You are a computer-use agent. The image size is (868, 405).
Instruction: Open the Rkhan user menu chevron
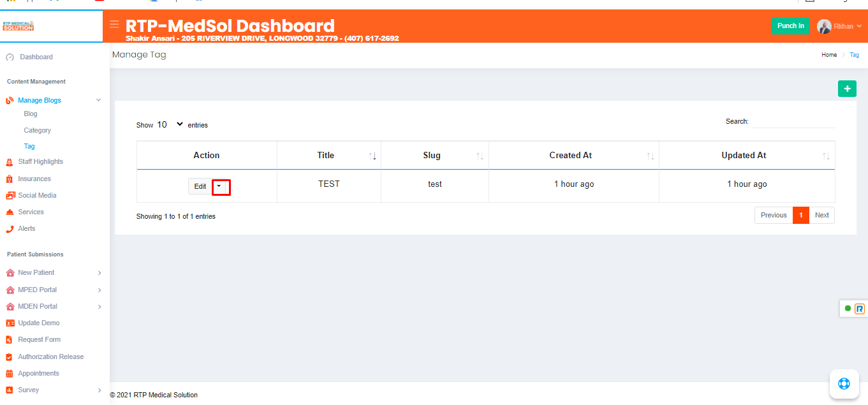coord(859,27)
